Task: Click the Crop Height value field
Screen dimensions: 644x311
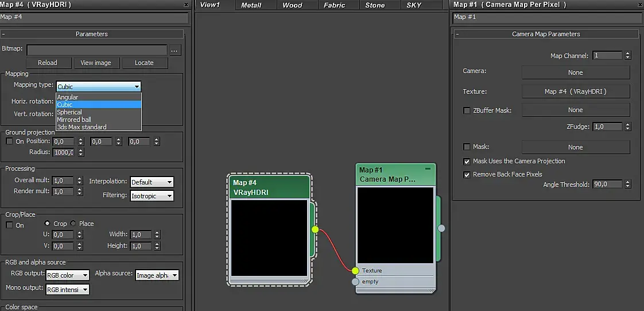Action: click(x=141, y=246)
